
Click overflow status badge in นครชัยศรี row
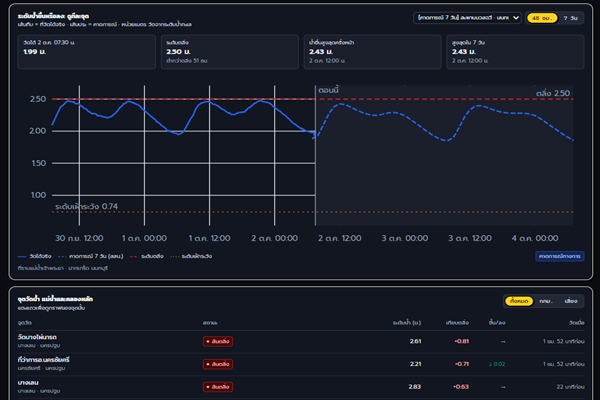point(218,364)
